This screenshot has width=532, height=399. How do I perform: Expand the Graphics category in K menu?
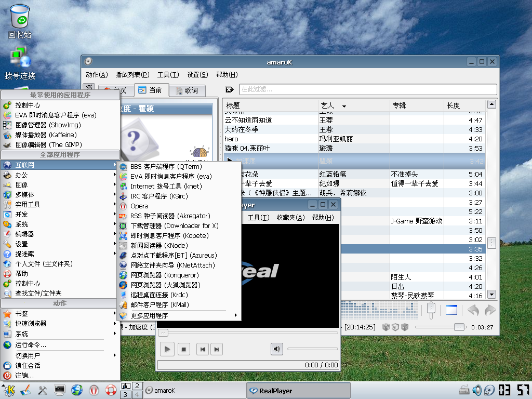point(60,185)
